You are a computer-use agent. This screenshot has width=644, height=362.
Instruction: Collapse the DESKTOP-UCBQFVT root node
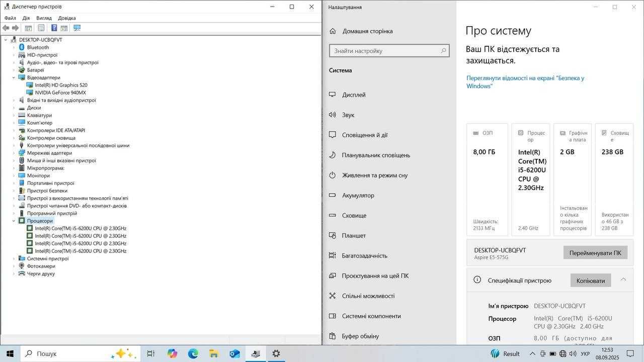[x=6, y=40]
